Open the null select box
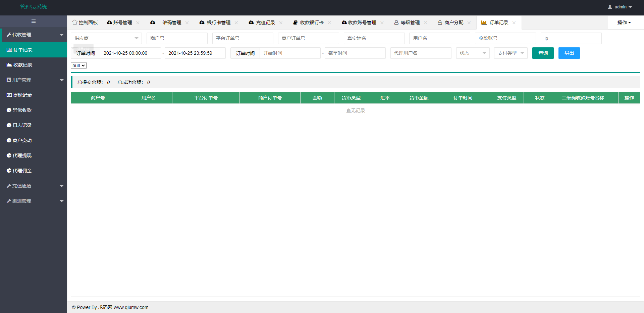Screen dimensions: 644x313 point(78,65)
